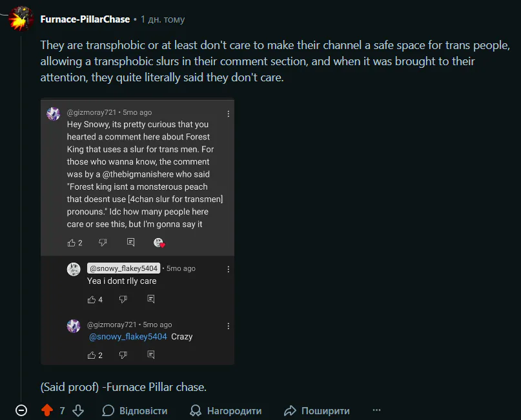Like the gizmoray721 top comment
The width and height of the screenshot is (521, 420).
[72, 243]
